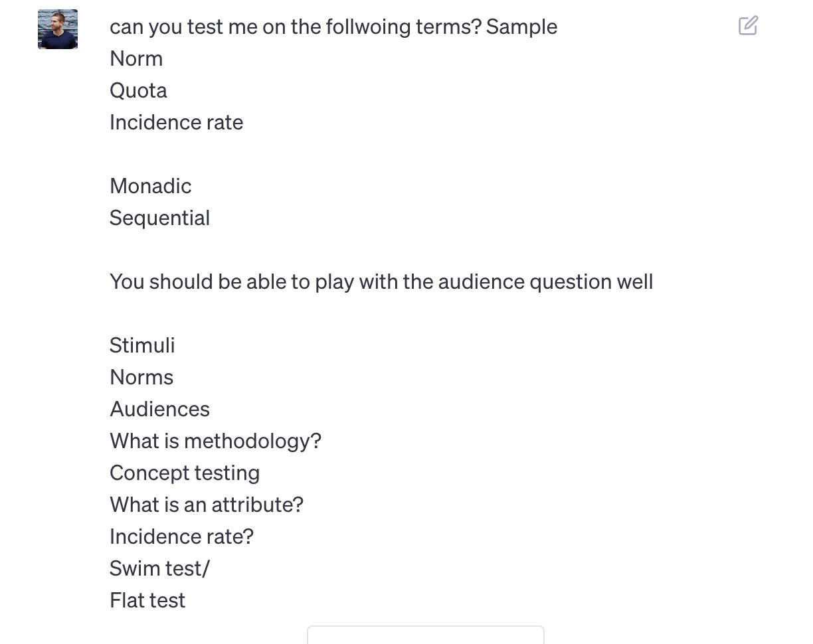Click the 'What is an attribute?' line
The height and width of the screenshot is (644, 813).
pyautogui.click(x=207, y=505)
